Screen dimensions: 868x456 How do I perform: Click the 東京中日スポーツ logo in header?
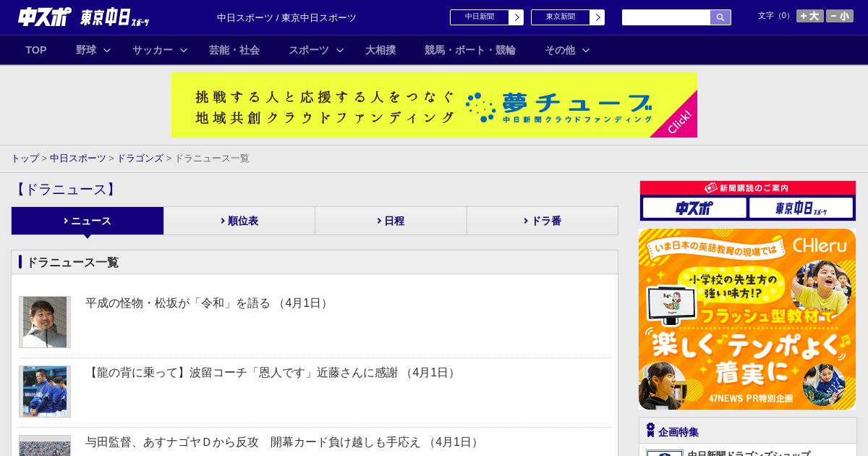tap(115, 17)
